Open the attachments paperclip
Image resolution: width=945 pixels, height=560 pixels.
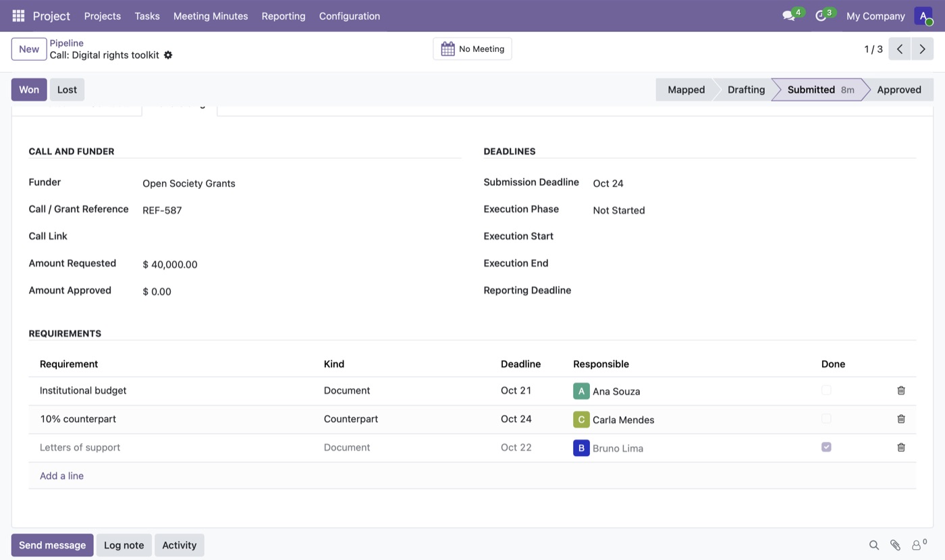pyautogui.click(x=895, y=545)
